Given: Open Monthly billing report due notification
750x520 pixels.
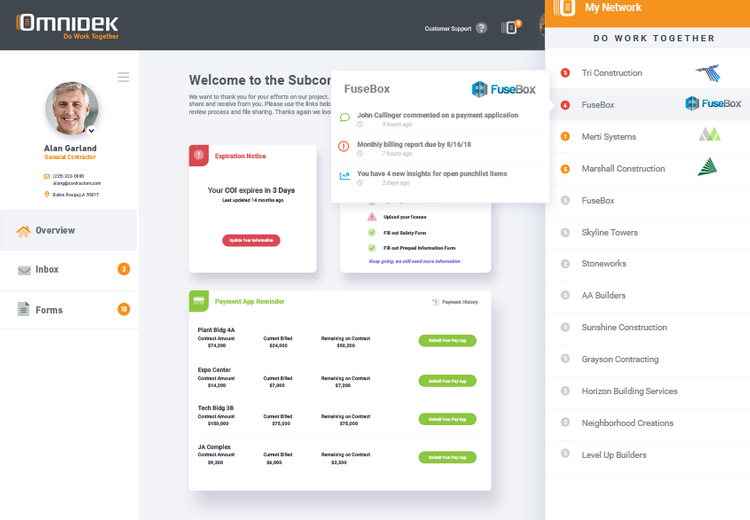Looking at the screenshot, I should [x=414, y=144].
